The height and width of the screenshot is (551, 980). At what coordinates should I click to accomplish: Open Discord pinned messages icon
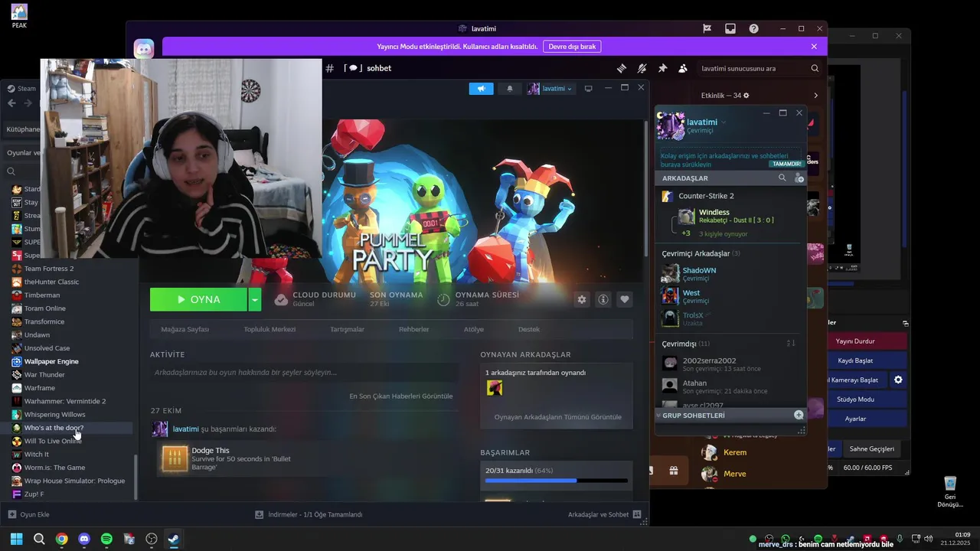(662, 68)
